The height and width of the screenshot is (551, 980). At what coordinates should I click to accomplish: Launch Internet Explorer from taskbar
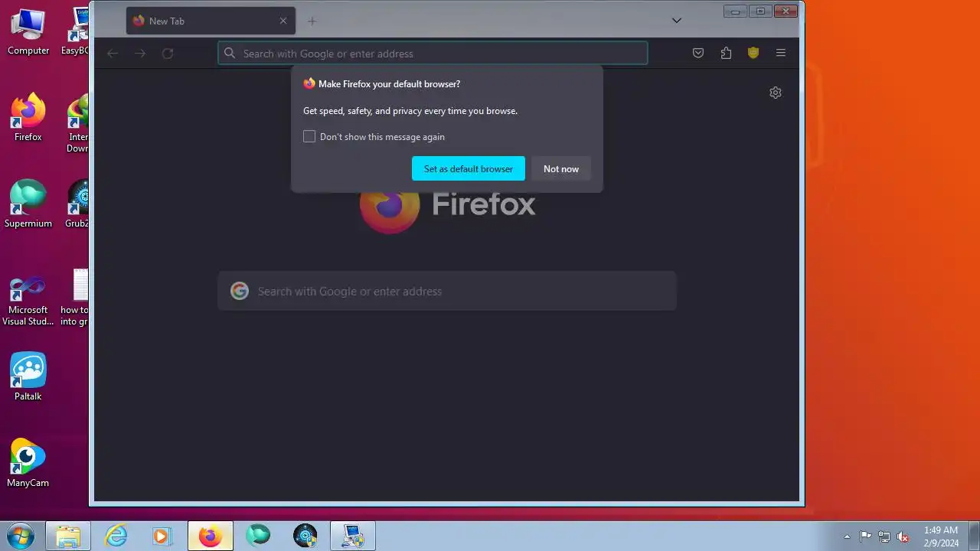pos(116,536)
